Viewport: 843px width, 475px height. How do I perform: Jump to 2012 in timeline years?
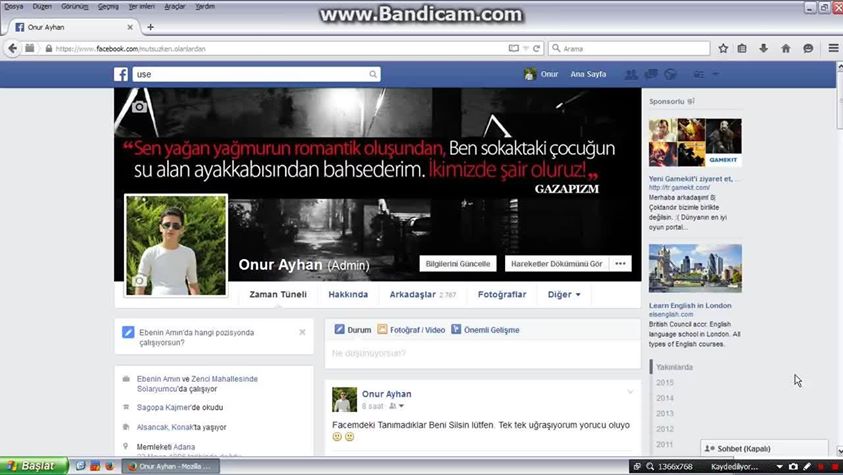coord(665,429)
